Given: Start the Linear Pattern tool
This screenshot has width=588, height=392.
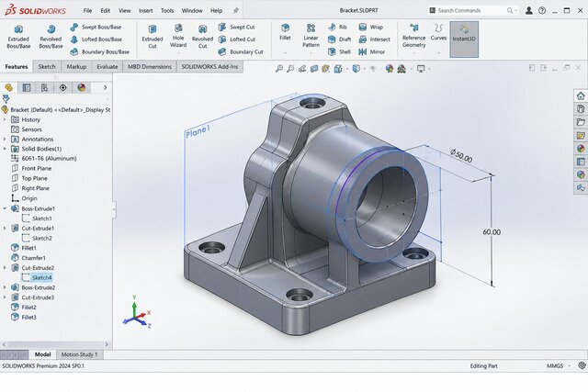Looking at the screenshot, I should tap(311, 36).
